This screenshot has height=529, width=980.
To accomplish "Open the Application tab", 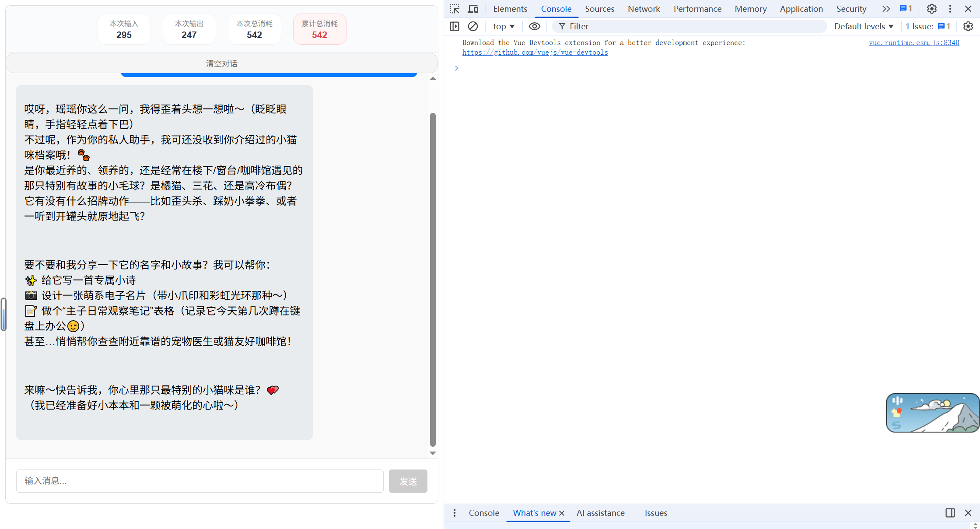I will tap(801, 9).
